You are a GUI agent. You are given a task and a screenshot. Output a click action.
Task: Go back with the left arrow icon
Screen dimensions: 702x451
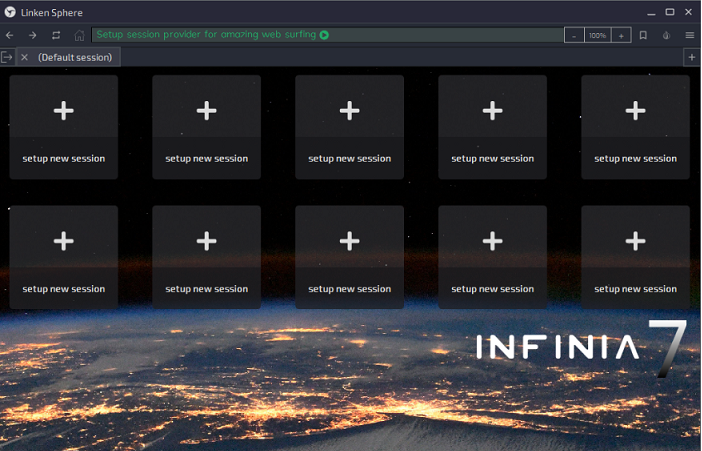pyautogui.click(x=10, y=35)
